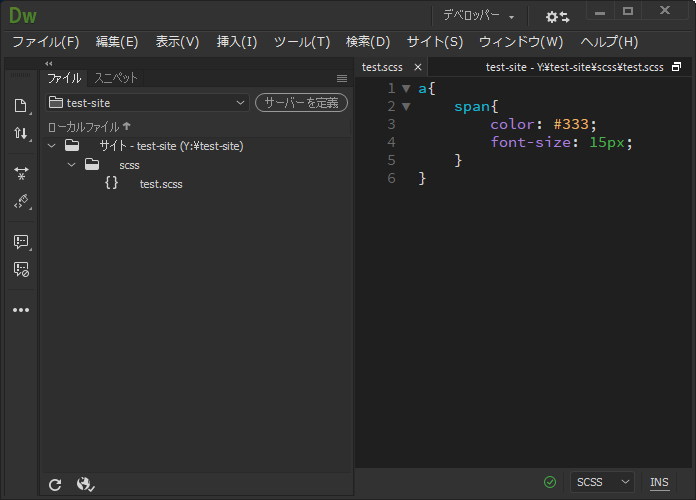Viewport: 696px width, 500px height.
Task: Click the font-size property in code
Action: pyautogui.click(x=530, y=142)
